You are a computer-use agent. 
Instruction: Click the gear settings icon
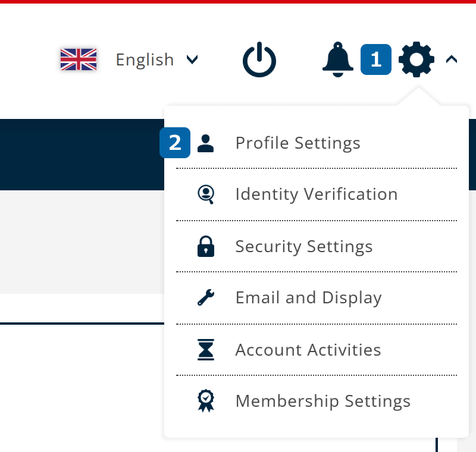click(x=416, y=59)
